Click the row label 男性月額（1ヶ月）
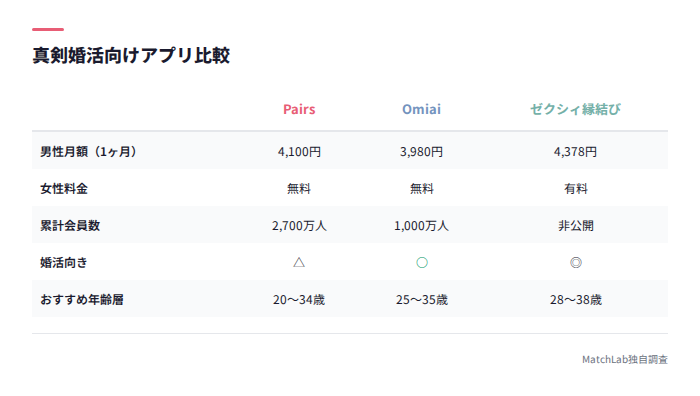The image size is (700, 396). pos(88,152)
